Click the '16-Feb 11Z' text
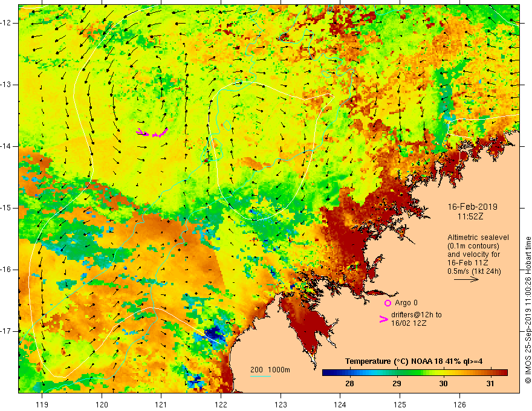Viewport: 532px width, 411px height. point(468,263)
